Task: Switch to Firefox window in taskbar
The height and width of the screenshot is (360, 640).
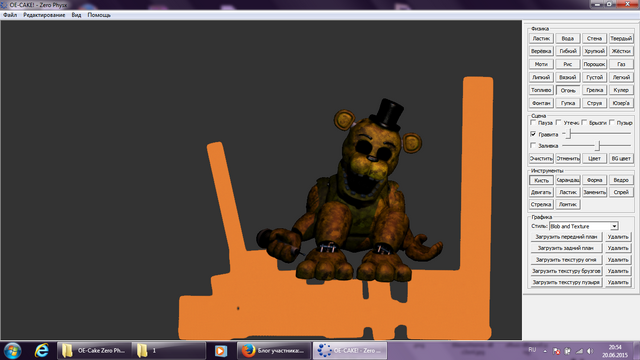Action: pos(274,351)
